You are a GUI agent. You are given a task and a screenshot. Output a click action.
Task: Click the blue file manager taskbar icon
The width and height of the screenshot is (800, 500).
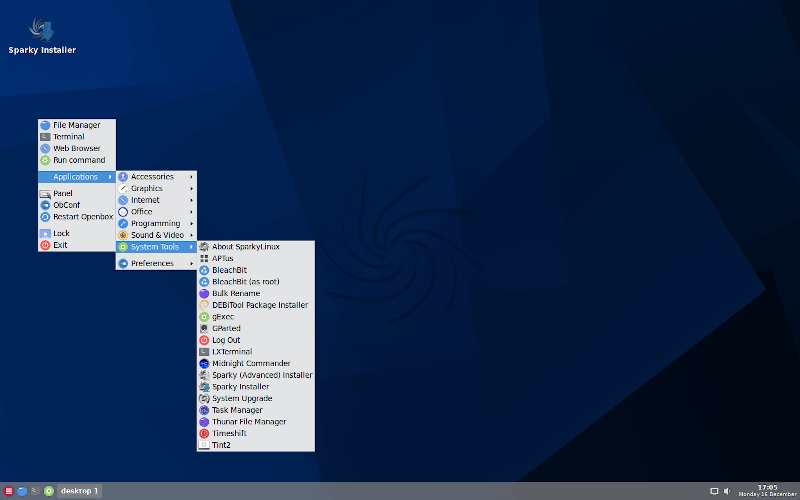point(22,491)
